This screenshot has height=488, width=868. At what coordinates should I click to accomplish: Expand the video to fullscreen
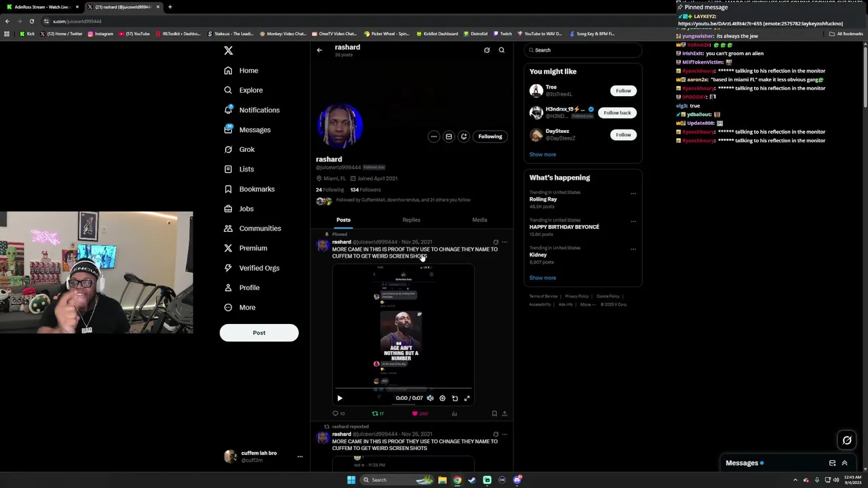467,399
